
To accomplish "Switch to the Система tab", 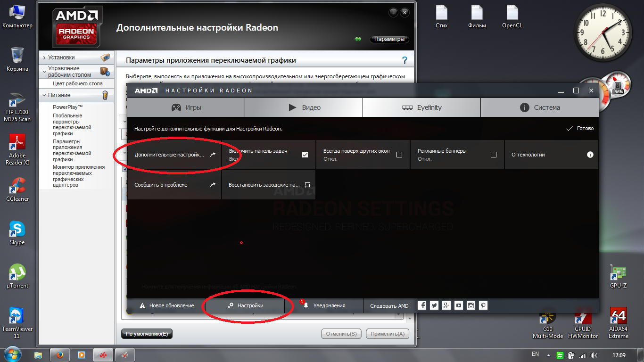I will 540,107.
